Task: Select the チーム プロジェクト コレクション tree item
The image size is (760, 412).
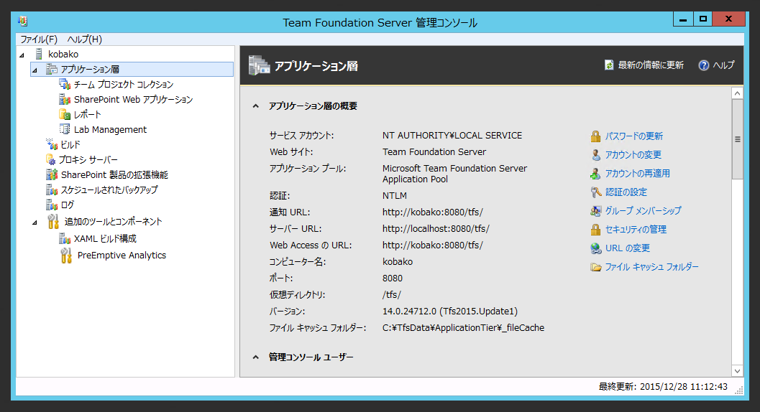Action: coord(123,84)
